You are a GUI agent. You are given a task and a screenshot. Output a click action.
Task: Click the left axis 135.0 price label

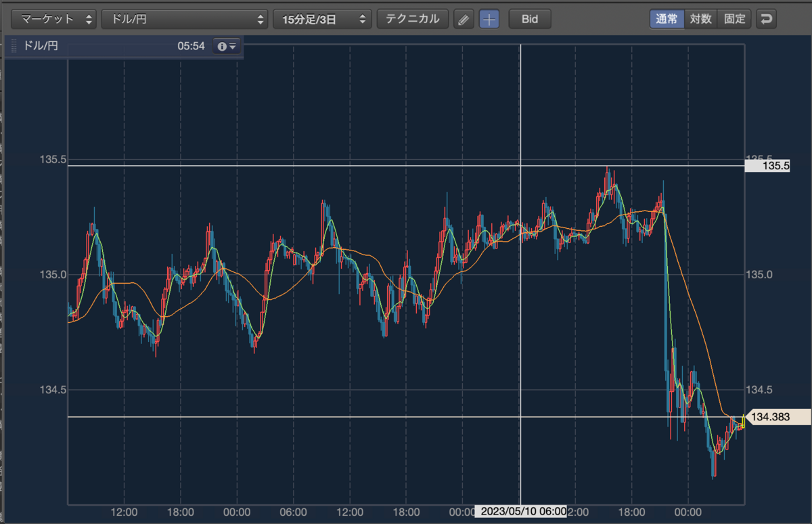53,275
